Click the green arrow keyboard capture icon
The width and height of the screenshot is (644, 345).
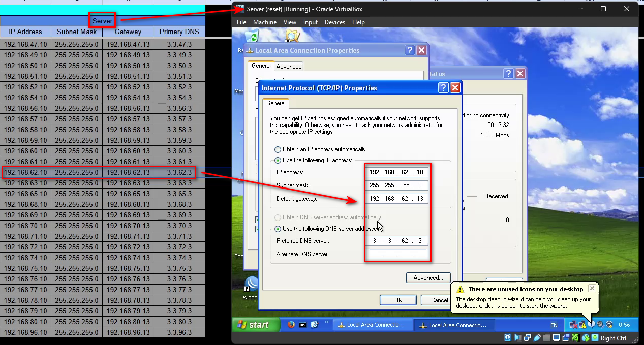tap(595, 338)
